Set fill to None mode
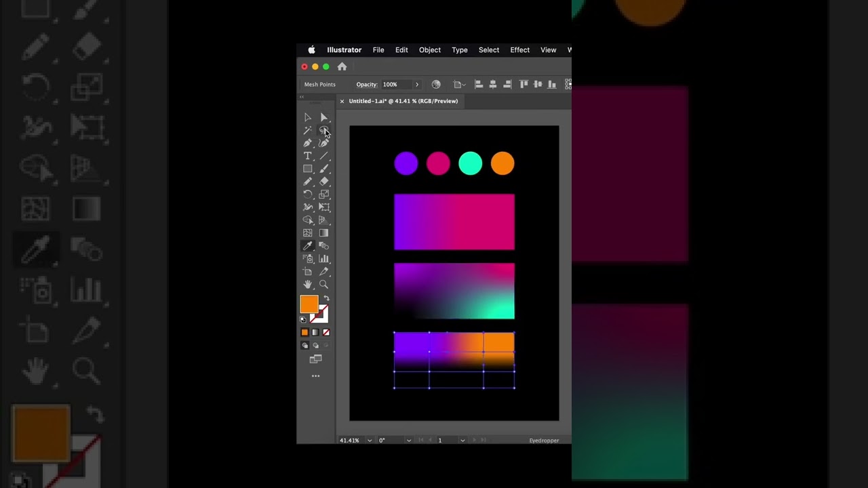Screen dimensions: 868x488 (x=326, y=332)
